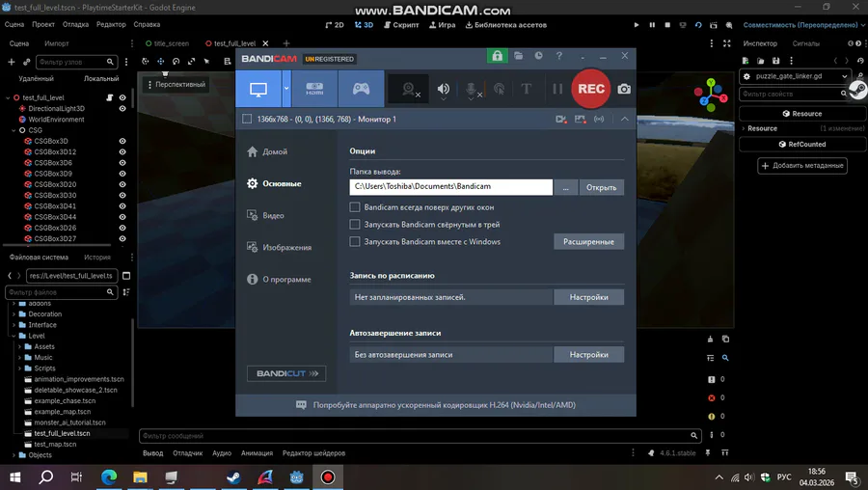Expand the Music folder
Image resolution: width=868 pixels, height=490 pixels.
[x=20, y=358]
